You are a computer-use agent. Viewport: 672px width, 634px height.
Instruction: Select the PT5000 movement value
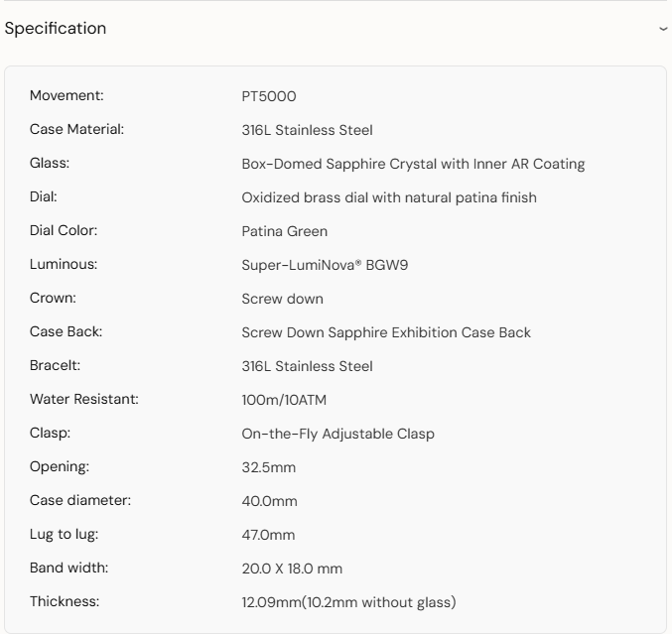point(269,96)
